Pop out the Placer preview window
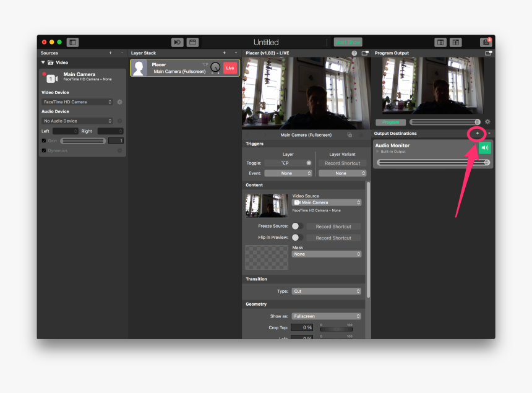532x393 pixels. coord(365,53)
